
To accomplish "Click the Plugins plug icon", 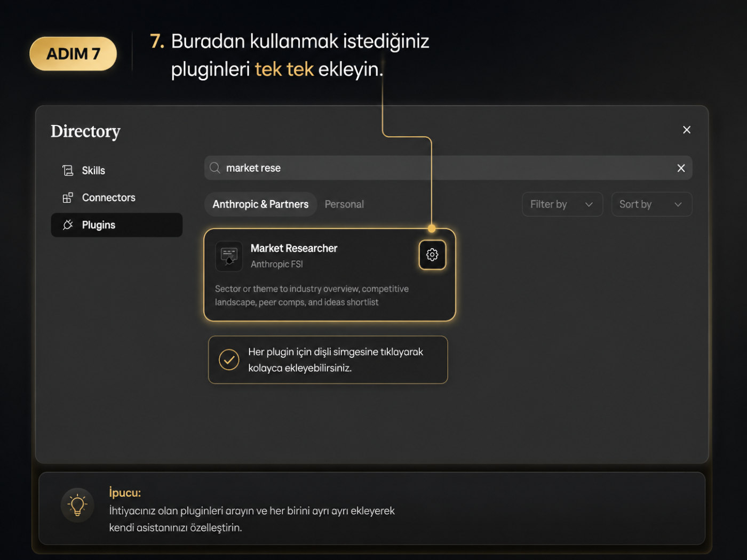I will point(68,225).
